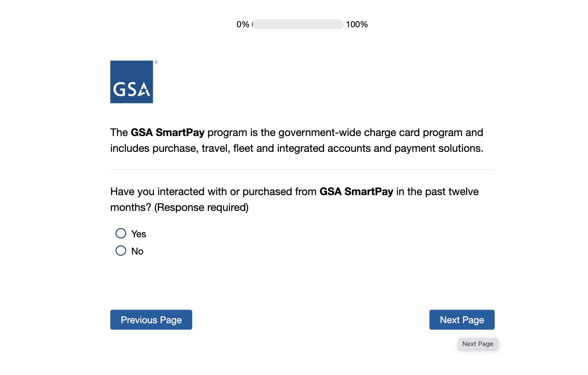This screenshot has height=375, width=588.
Task: Click the gray Next Page tooltip
Action: 478,344
